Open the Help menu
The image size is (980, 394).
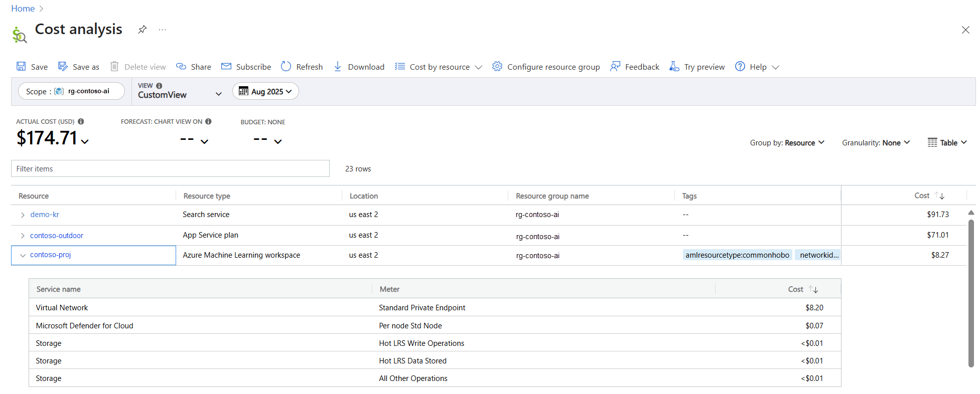tap(757, 67)
